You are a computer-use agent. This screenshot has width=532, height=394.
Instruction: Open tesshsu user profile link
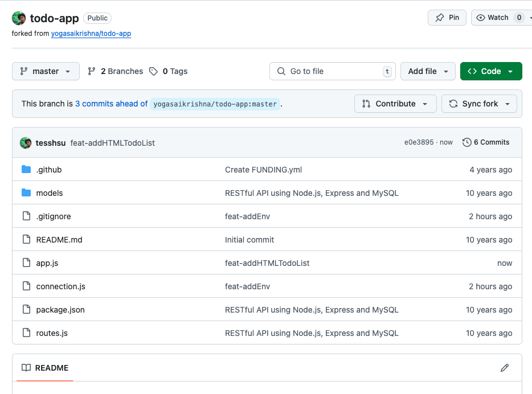point(51,143)
